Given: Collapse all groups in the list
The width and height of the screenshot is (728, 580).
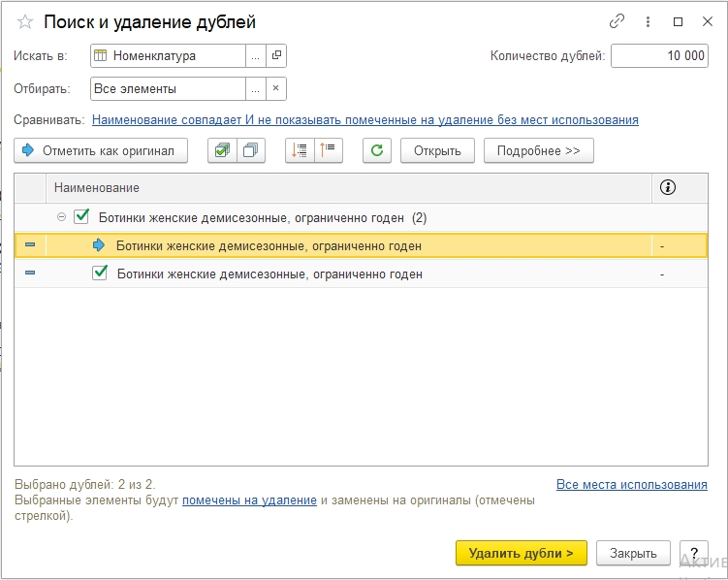Looking at the screenshot, I should point(329,150).
